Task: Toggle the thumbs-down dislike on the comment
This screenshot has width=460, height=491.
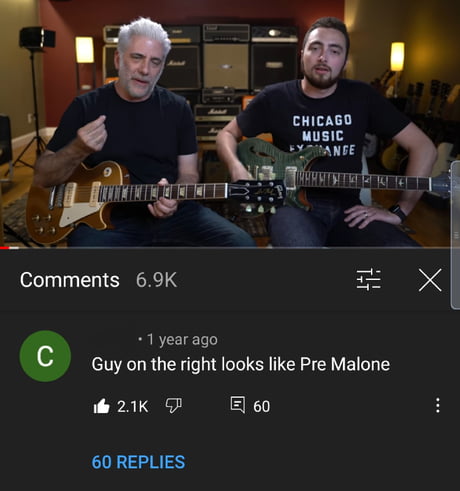Action: click(174, 406)
